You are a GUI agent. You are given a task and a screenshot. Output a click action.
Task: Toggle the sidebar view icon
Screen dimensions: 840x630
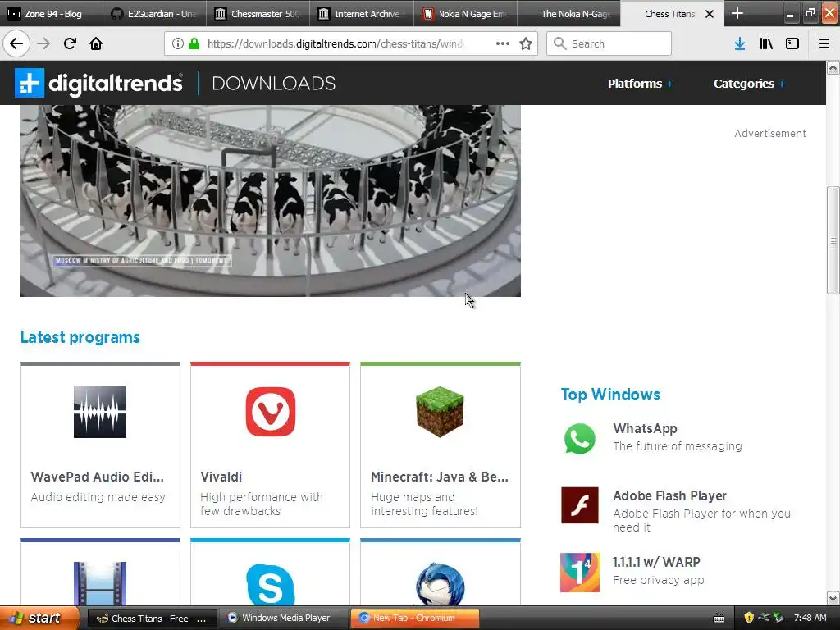[792, 43]
